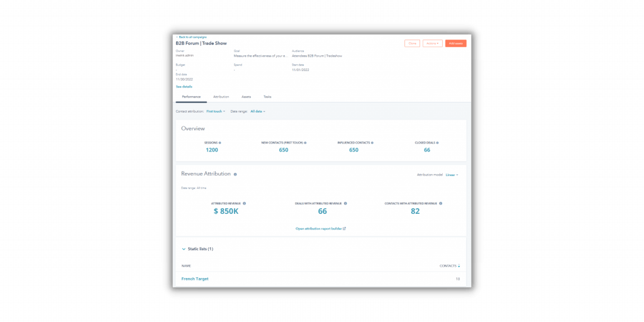Viewport: 644px width, 322px height.
Task: Click info icon for Contacts With Attributed Revenue
Action: pos(440,203)
